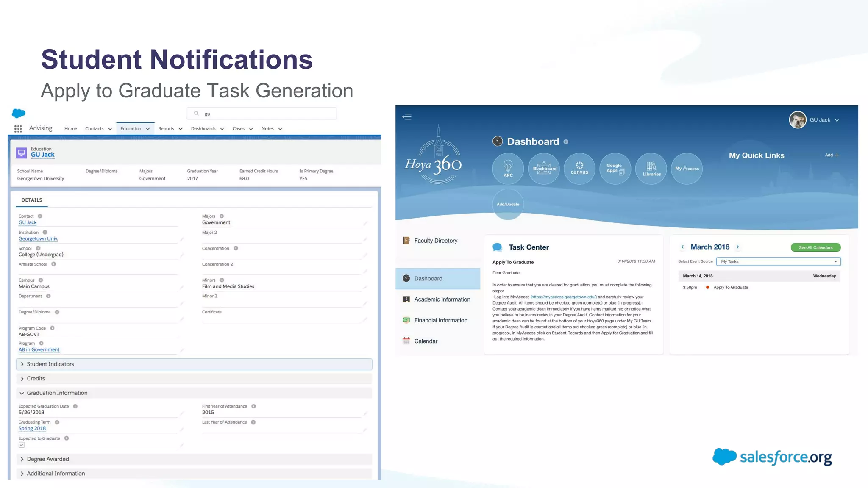Click the info icon next to Program Code
Viewport: 868px width, 488px height.
(52, 328)
